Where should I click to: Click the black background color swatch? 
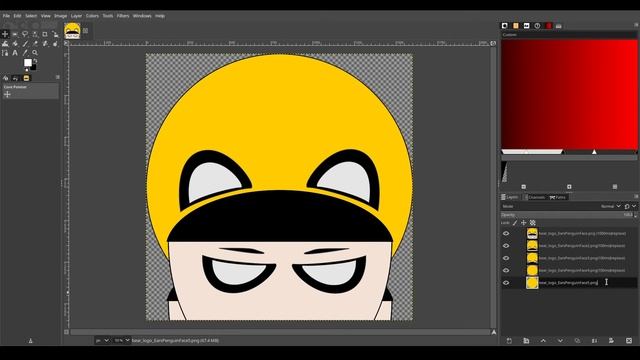[34, 68]
